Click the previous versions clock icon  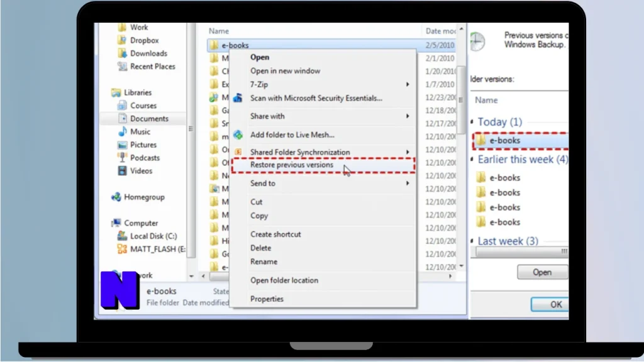477,41
